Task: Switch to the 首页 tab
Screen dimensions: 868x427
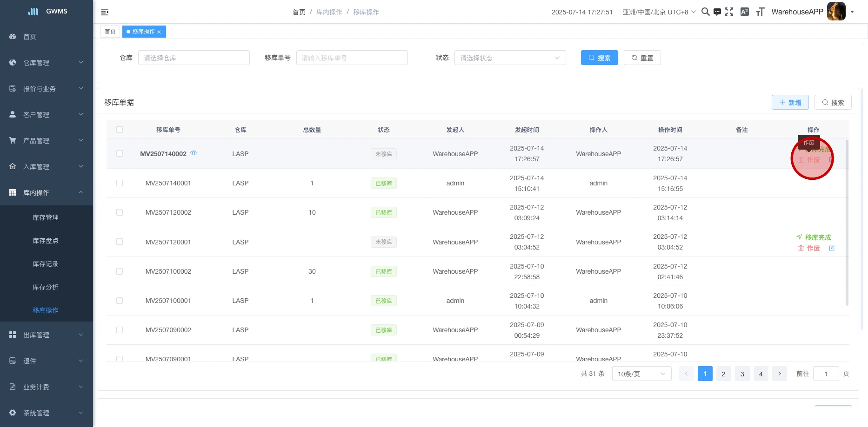Action: point(110,32)
